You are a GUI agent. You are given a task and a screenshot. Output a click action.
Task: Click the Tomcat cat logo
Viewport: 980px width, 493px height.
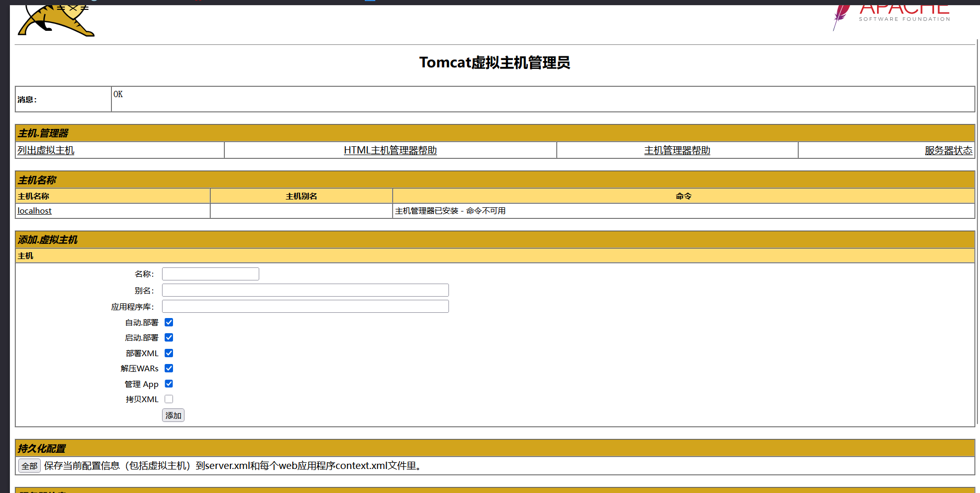(56, 21)
